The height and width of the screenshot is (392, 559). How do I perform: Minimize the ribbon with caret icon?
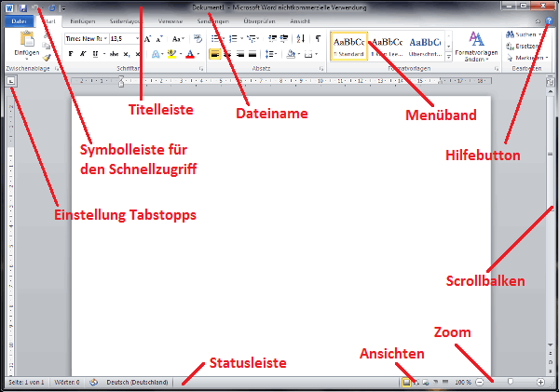click(x=538, y=21)
